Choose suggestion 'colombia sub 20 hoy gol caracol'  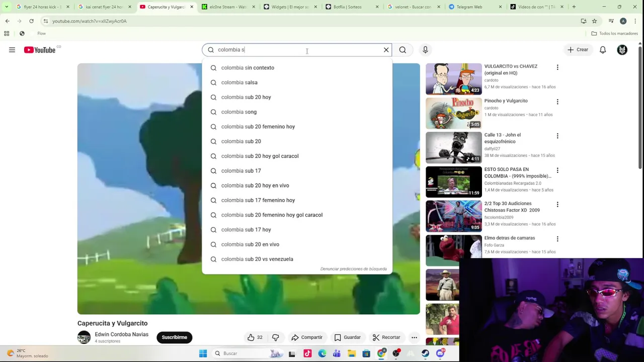pos(297,156)
